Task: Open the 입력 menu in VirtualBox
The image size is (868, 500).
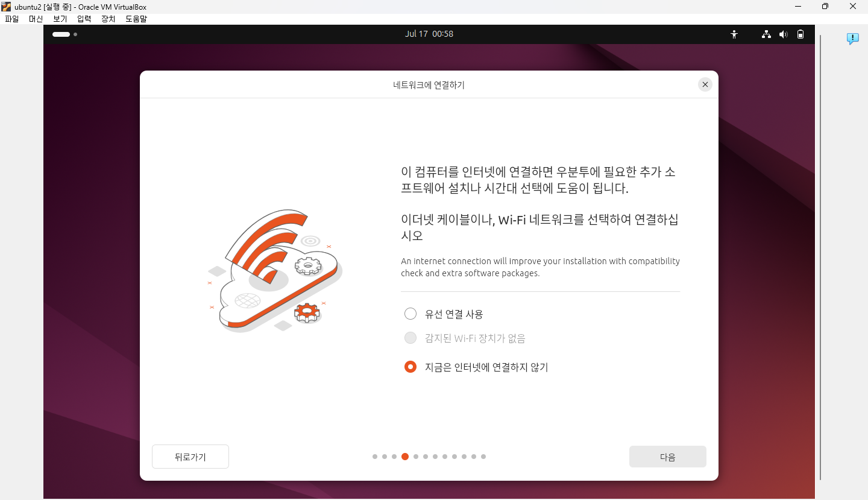Action: (x=84, y=19)
